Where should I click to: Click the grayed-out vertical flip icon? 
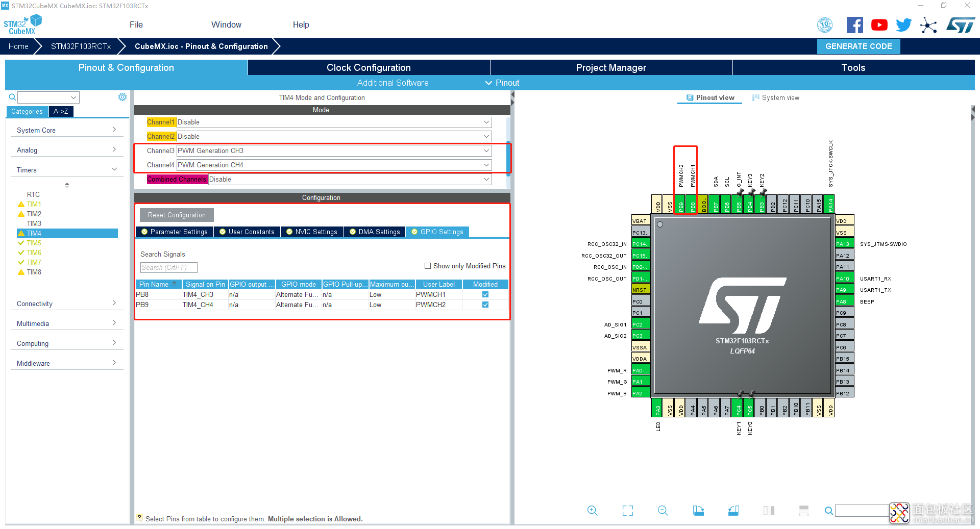(x=769, y=511)
